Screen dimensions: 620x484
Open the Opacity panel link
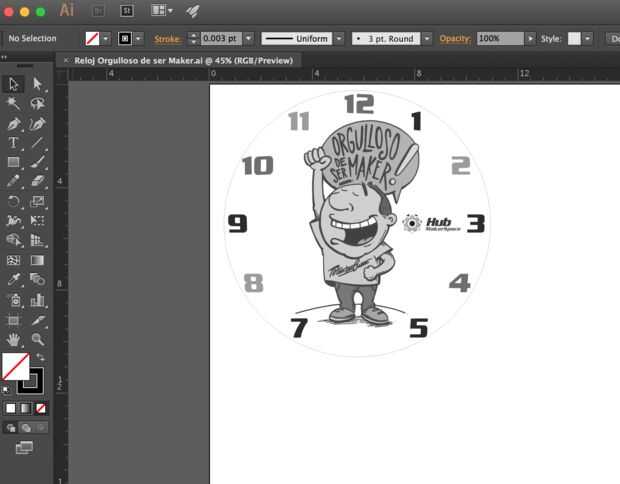pyautogui.click(x=455, y=39)
